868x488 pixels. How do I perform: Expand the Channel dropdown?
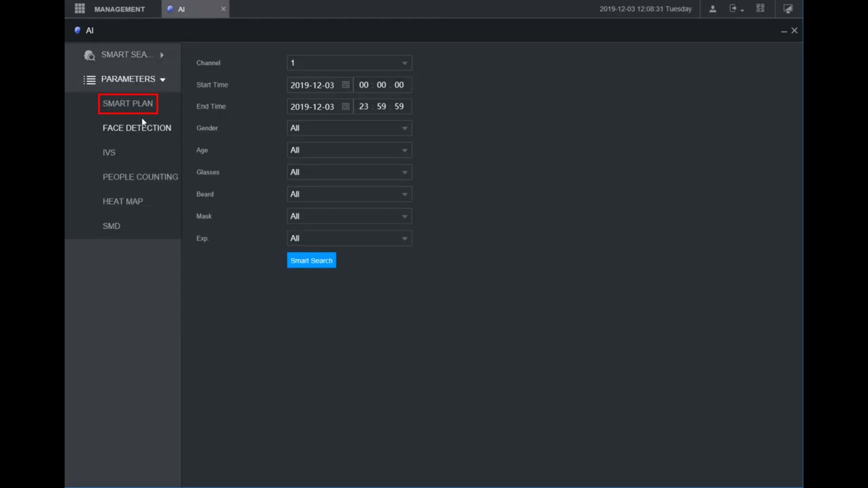click(405, 63)
